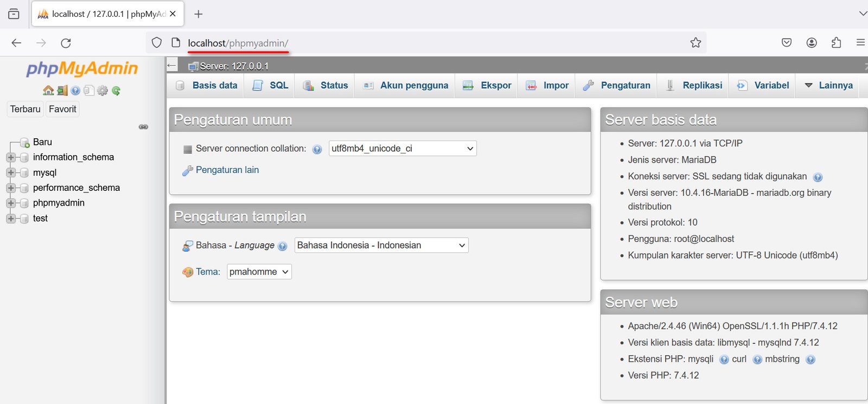Click help icon beside Bahasa - Language
Screen dimensions: 868x404
click(x=283, y=246)
